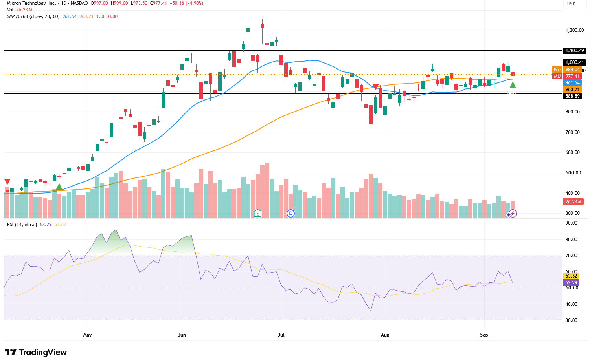Viewport: 592px width, 364px height.
Task: Click the 888.89 price label on the axis
Action: (573, 96)
